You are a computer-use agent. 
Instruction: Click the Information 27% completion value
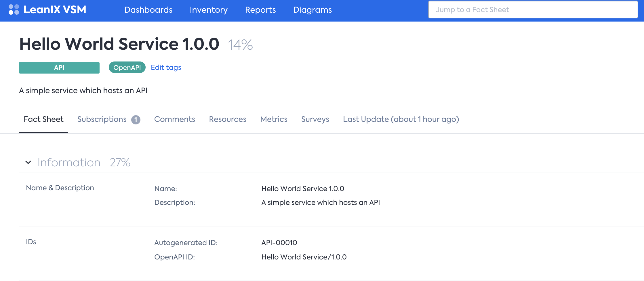pyautogui.click(x=120, y=163)
